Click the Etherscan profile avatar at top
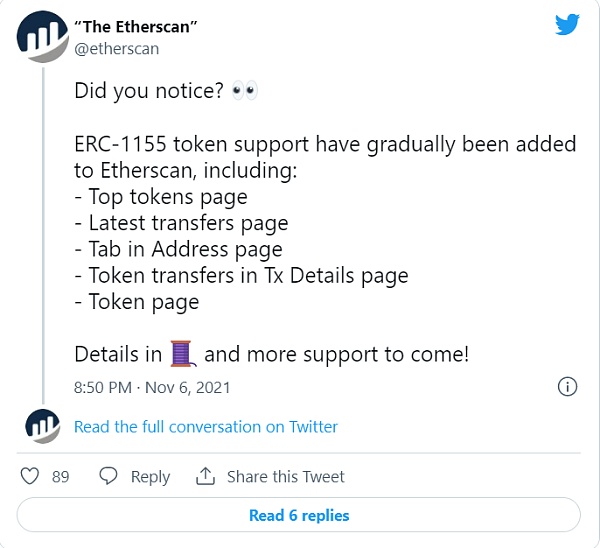600x548 pixels. click(x=41, y=38)
